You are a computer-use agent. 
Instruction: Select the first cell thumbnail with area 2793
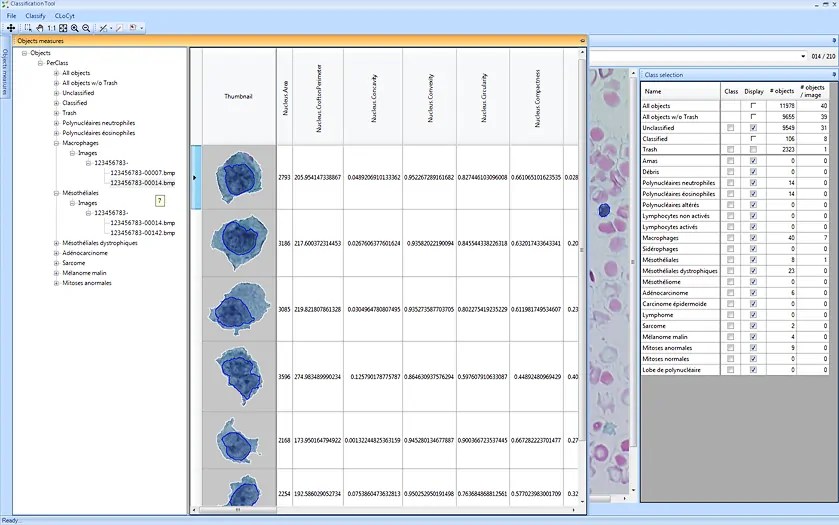click(x=239, y=177)
